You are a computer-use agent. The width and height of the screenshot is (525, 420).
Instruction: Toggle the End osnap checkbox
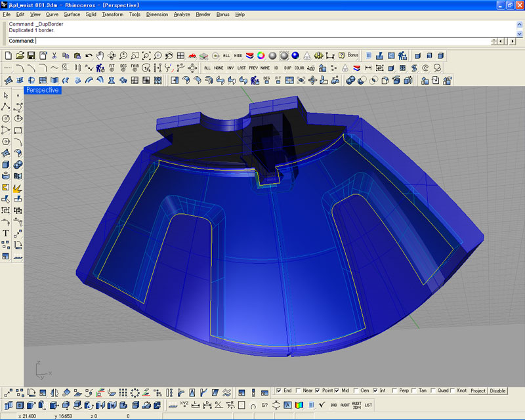point(279,390)
